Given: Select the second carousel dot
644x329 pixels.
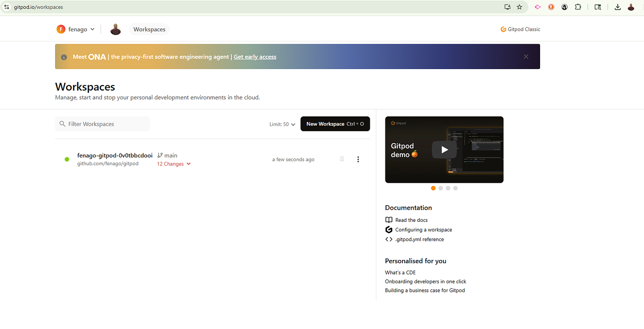Looking at the screenshot, I should (441, 188).
